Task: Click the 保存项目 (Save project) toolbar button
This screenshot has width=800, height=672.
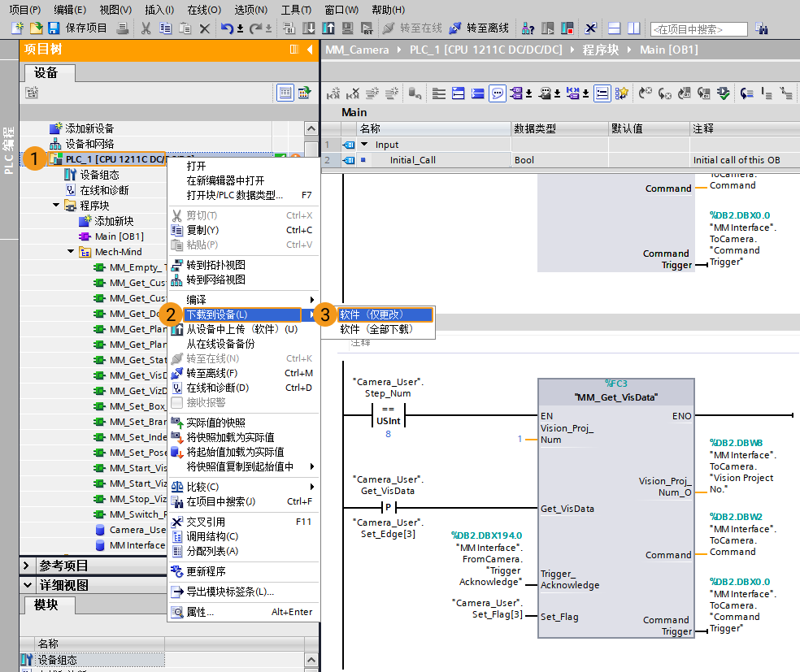Action: 78,28
